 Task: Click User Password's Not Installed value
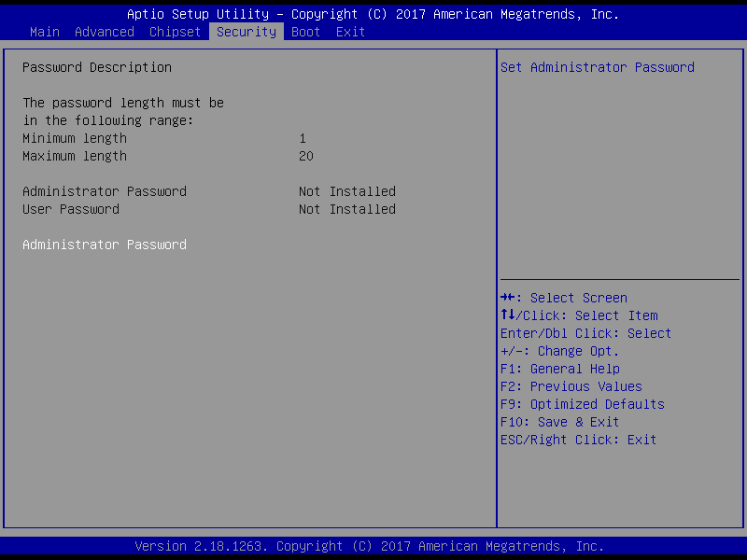347,209
